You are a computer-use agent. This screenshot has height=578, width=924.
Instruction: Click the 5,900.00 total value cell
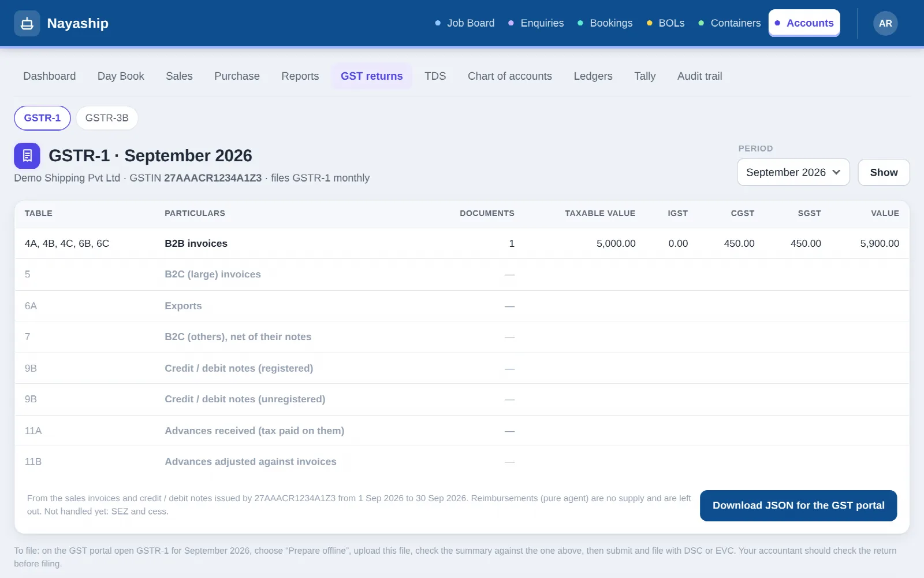click(x=880, y=243)
